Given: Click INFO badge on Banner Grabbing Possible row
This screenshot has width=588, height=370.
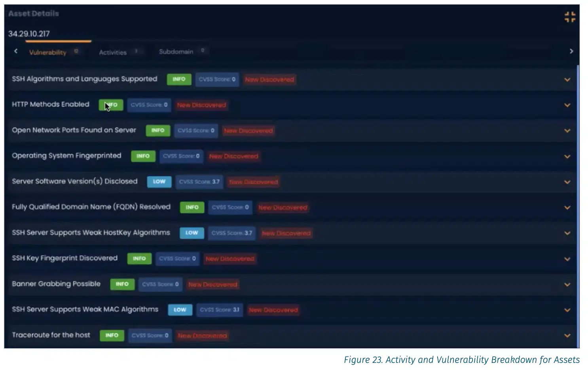Looking at the screenshot, I should 122,284.
